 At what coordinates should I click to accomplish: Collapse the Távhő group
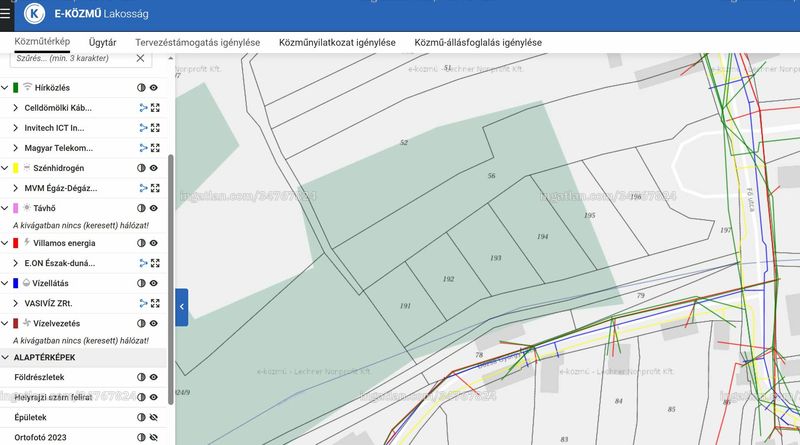point(5,208)
